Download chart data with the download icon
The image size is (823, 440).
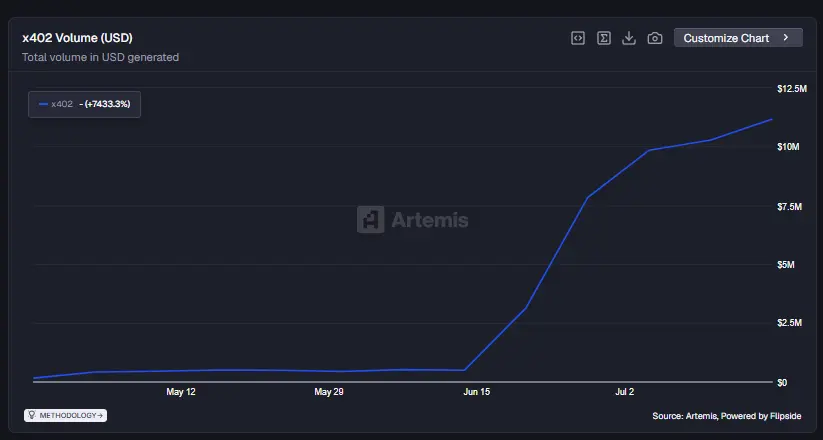pos(629,38)
